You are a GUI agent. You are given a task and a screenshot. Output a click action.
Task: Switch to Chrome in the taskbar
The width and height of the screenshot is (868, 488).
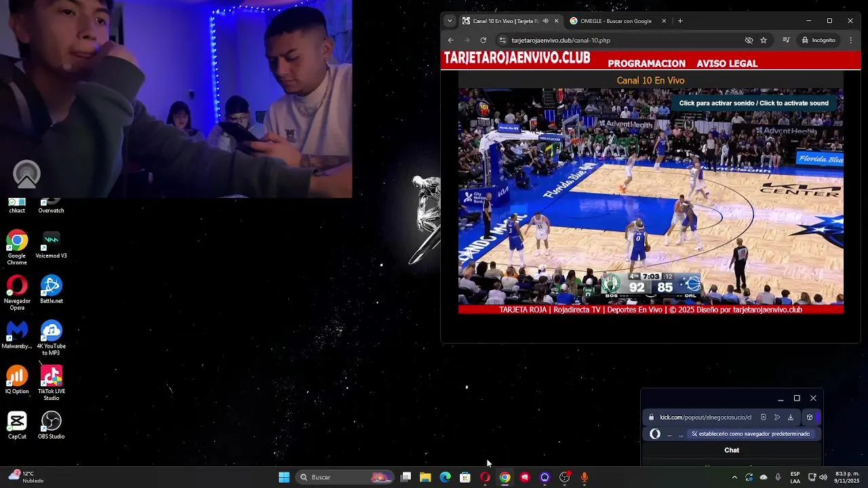tap(505, 477)
